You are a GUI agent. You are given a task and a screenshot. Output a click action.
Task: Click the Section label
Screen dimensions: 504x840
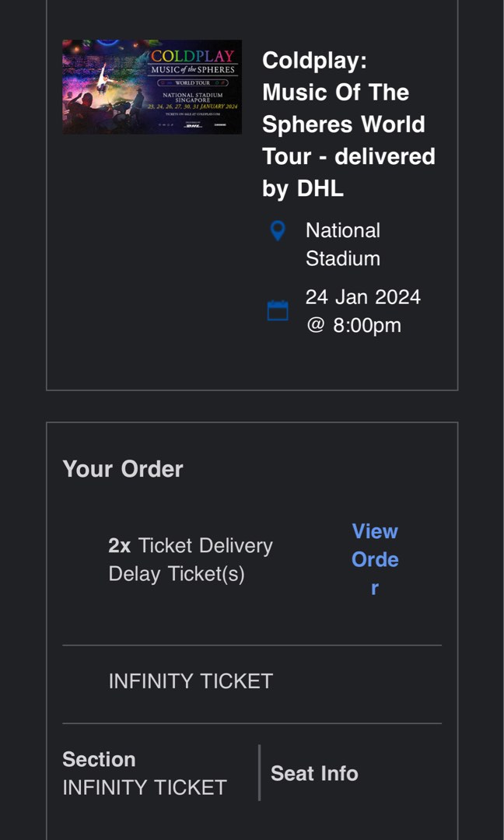pyautogui.click(x=99, y=759)
